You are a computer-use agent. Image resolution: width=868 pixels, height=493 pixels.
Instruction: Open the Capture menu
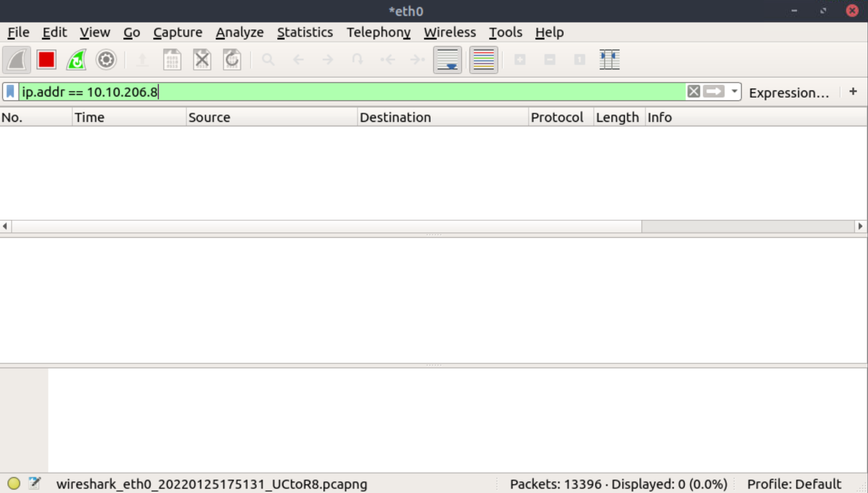tap(177, 32)
